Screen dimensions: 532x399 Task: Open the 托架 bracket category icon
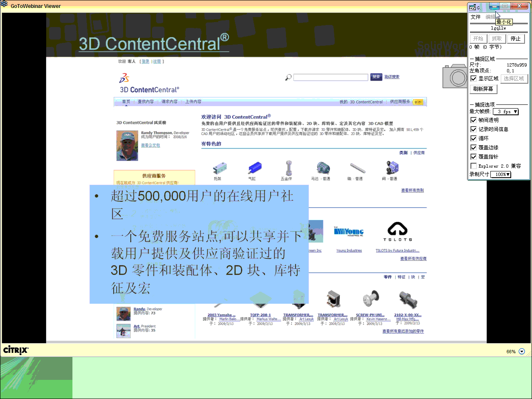point(219,168)
